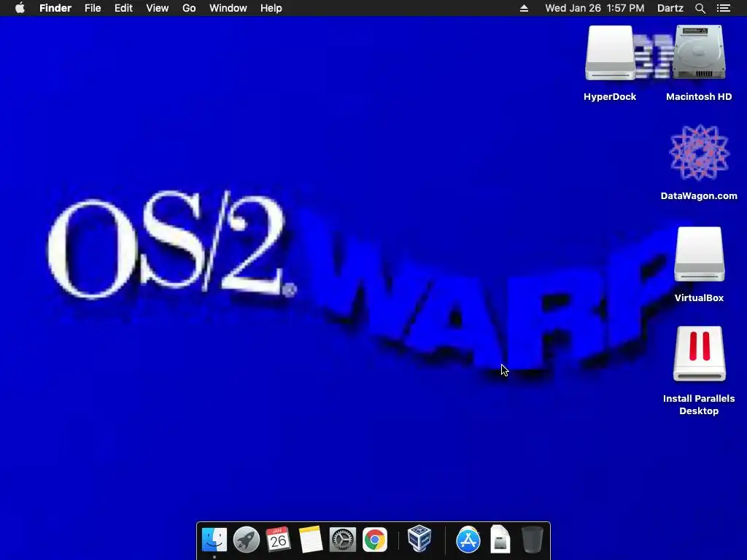
Task: Open the Window menu
Action: point(228,8)
